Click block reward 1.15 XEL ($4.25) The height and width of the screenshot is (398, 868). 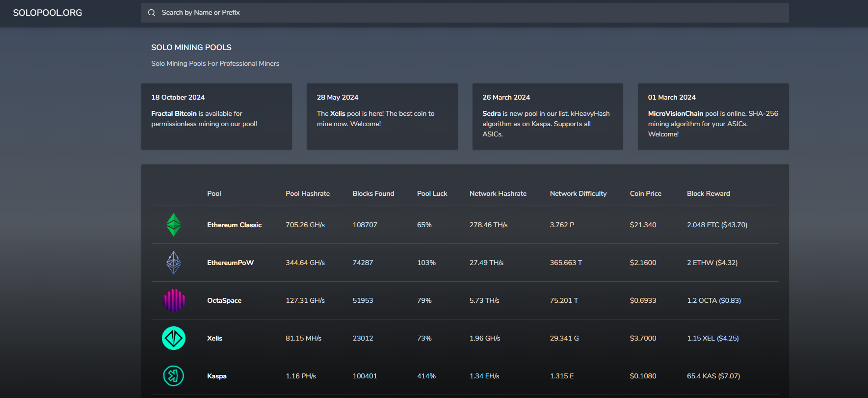tap(713, 338)
